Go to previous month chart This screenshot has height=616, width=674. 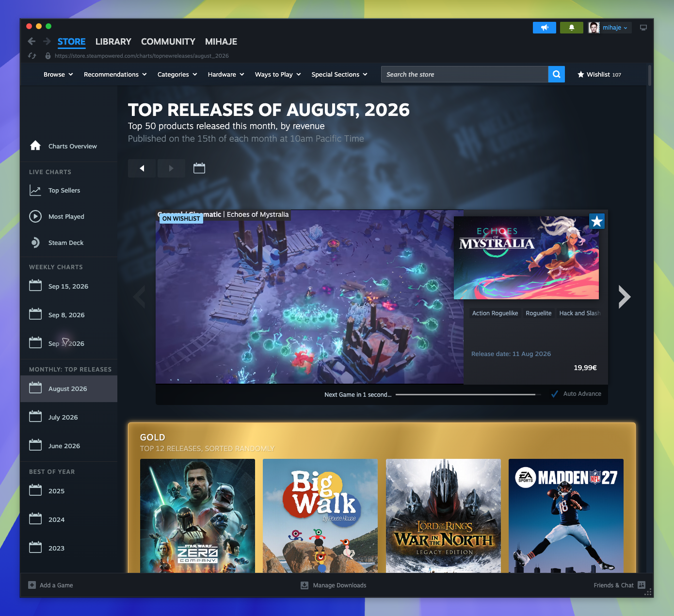tap(142, 168)
